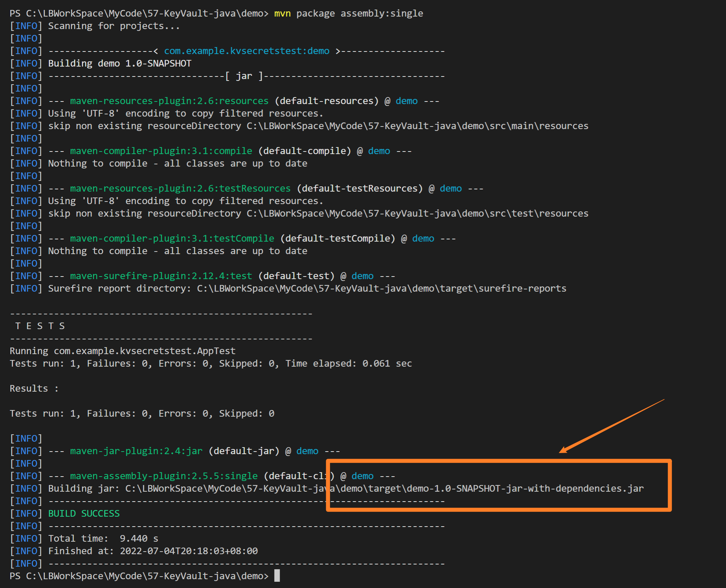Click the surefire-reports directory path
The height and width of the screenshot is (588, 726).
[381, 288]
